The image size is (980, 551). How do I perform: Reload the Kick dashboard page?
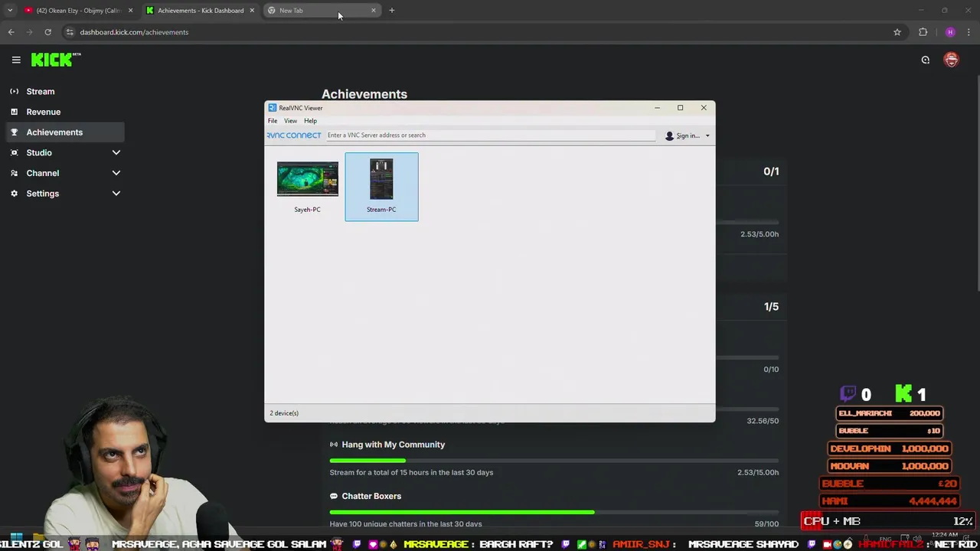click(x=47, y=32)
